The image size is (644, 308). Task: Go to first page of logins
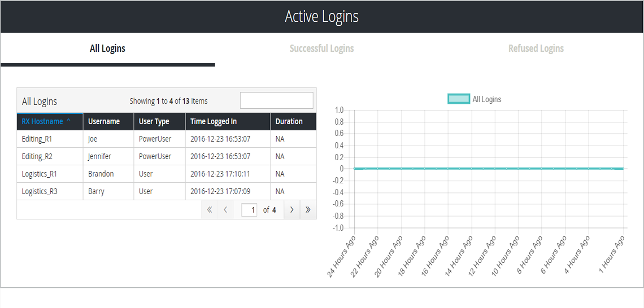210,210
